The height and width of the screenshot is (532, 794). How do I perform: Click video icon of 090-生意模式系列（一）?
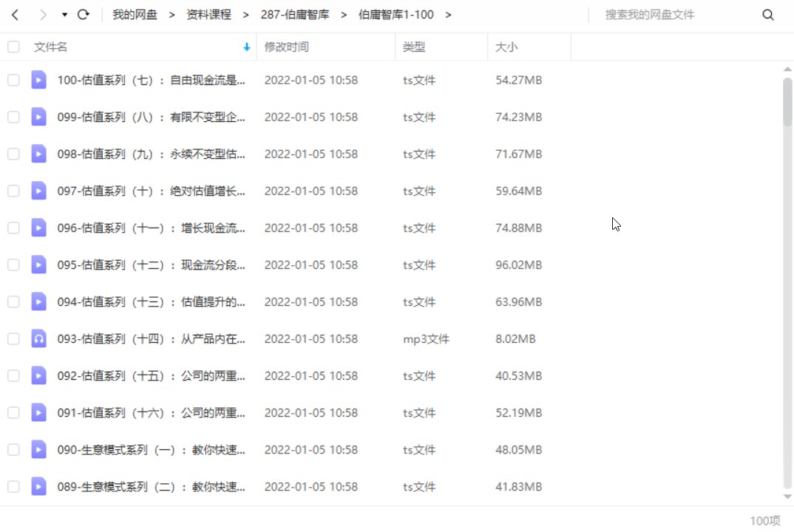[38, 449]
